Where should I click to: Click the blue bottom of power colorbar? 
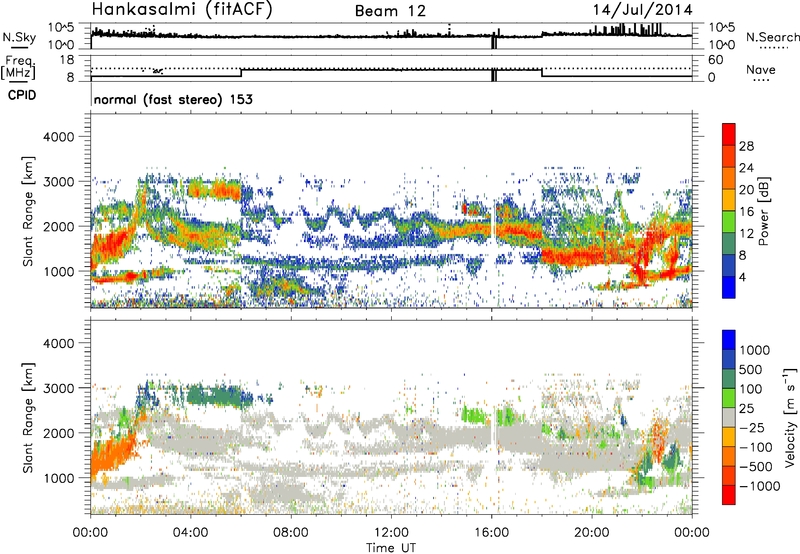pyautogui.click(x=729, y=287)
